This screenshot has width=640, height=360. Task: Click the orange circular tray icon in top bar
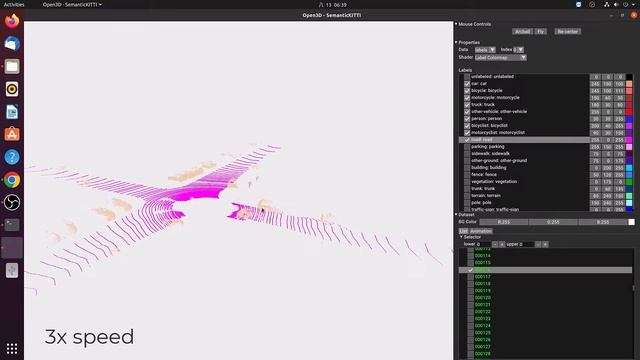592,4
